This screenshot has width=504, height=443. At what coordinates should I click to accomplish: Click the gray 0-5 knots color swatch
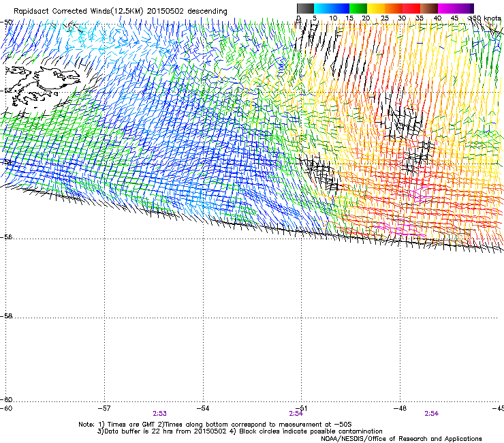[x=305, y=8]
